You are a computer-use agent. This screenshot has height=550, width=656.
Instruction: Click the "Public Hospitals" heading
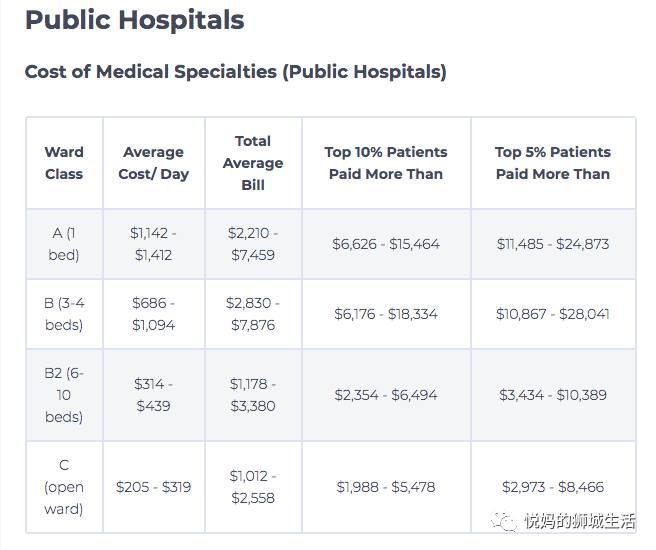(134, 20)
